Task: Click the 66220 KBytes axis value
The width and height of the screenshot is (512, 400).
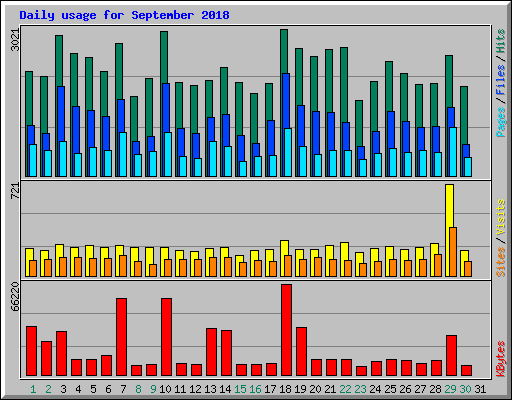Action: click(15, 296)
